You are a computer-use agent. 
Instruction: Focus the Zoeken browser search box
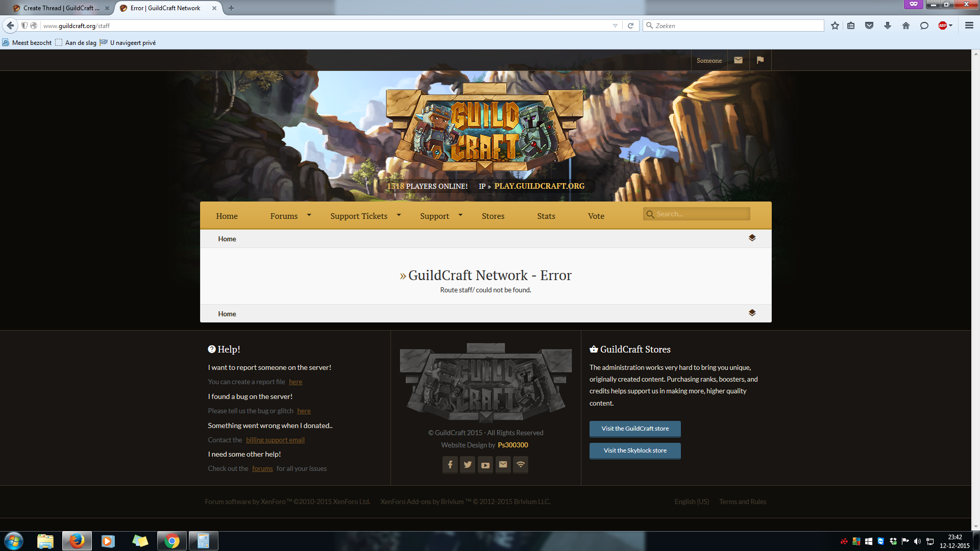[x=733, y=26]
